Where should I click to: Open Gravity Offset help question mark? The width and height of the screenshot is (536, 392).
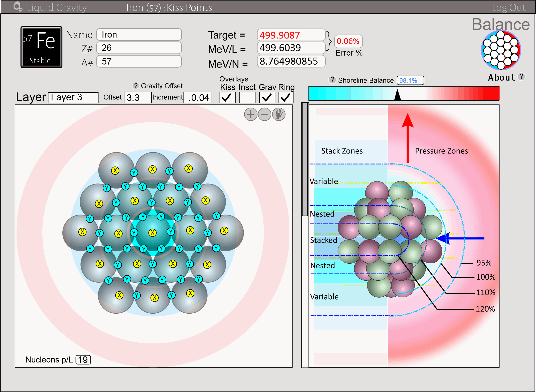pyautogui.click(x=136, y=86)
